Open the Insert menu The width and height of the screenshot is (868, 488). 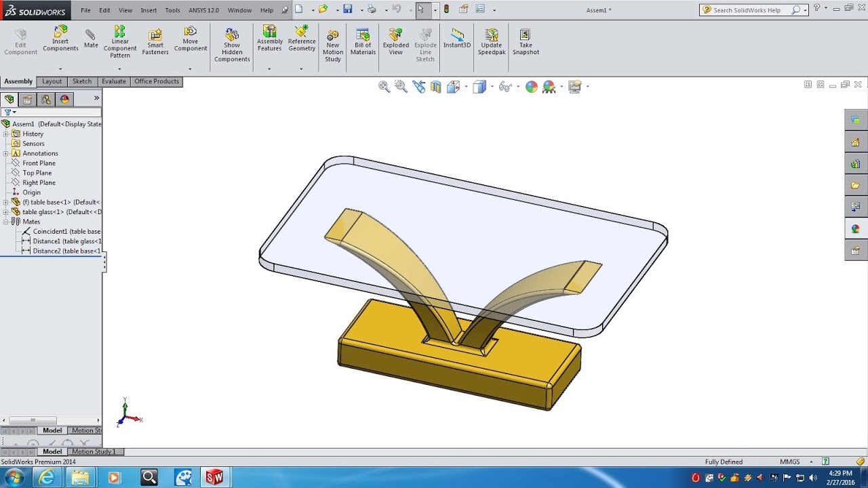pos(149,10)
